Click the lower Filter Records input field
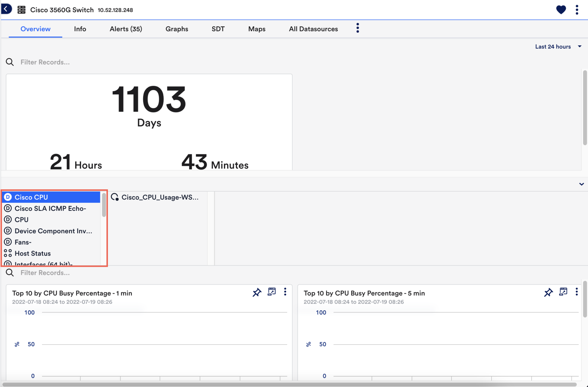The height and width of the screenshot is (387, 588). click(x=45, y=273)
